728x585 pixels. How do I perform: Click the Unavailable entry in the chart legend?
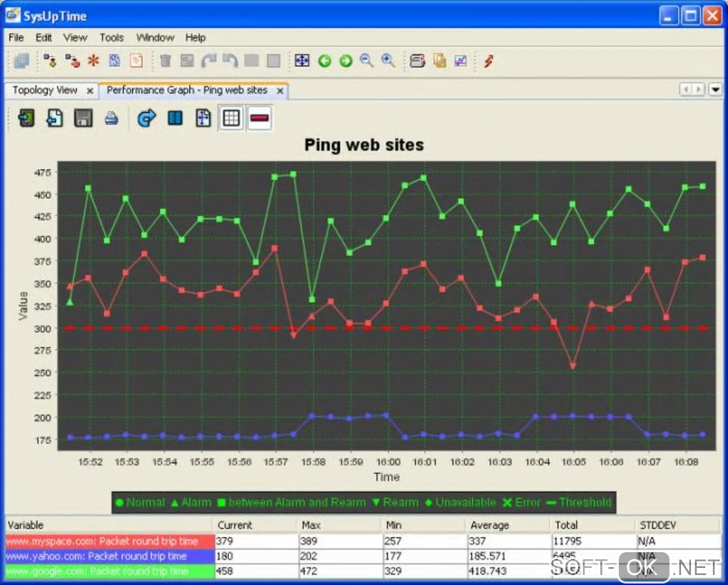pos(460,502)
